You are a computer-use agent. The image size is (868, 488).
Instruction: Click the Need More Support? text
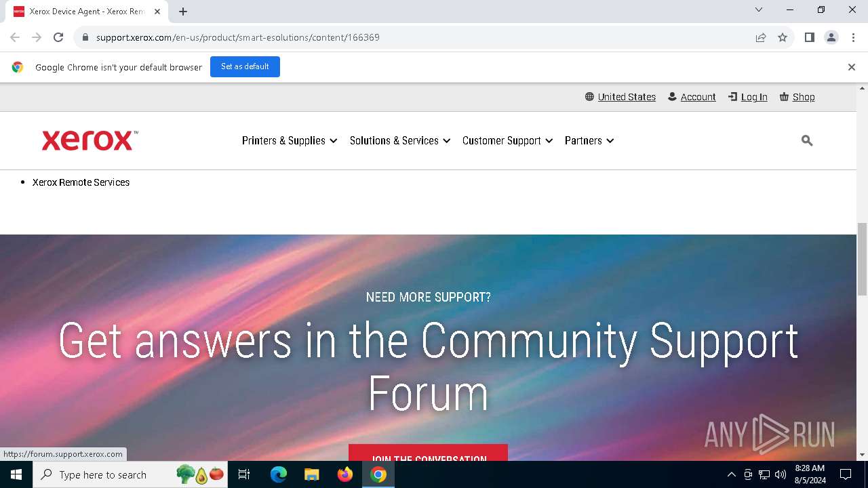click(428, 297)
